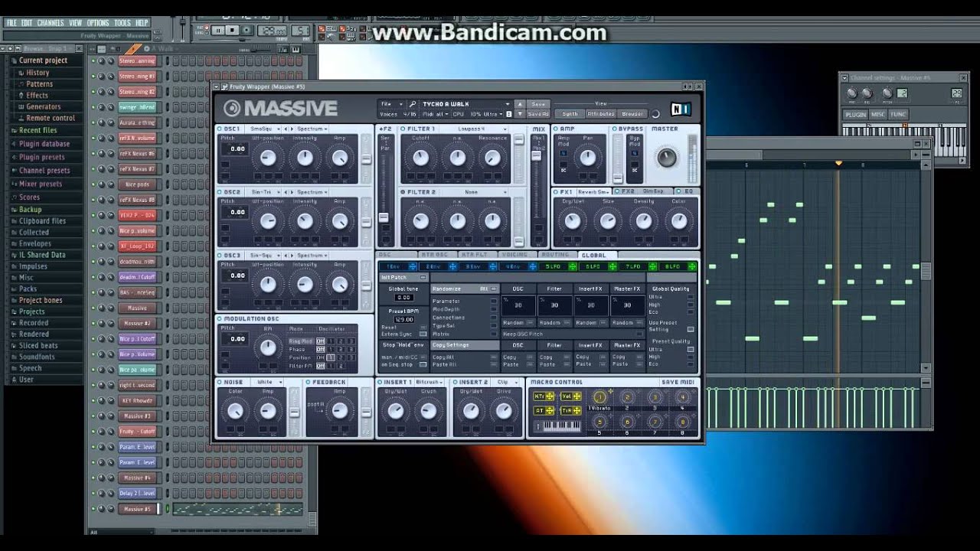Click the 5 LFO green drag handle
Viewport: 980px width, 551px height.
572,266
